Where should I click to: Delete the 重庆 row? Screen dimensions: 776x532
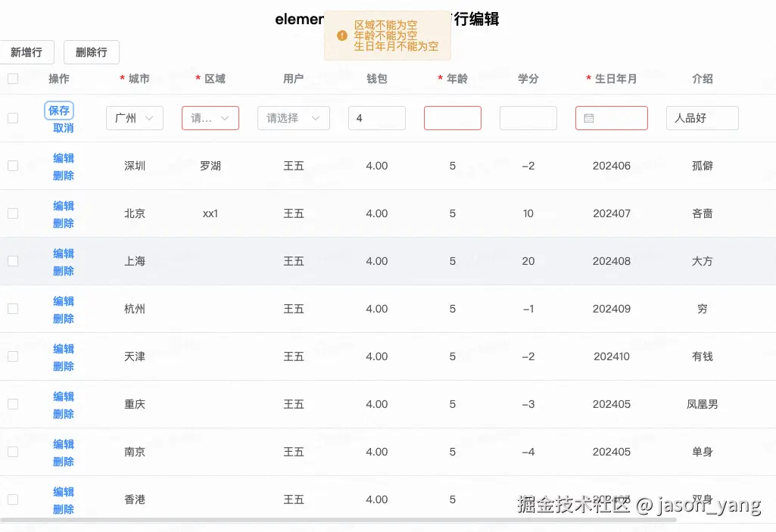[64, 414]
